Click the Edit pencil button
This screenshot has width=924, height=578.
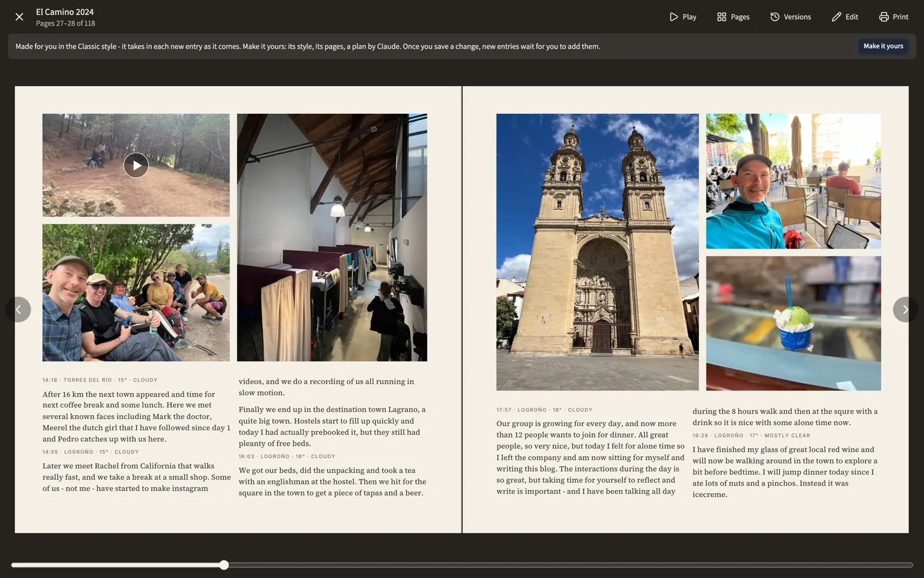[844, 17]
